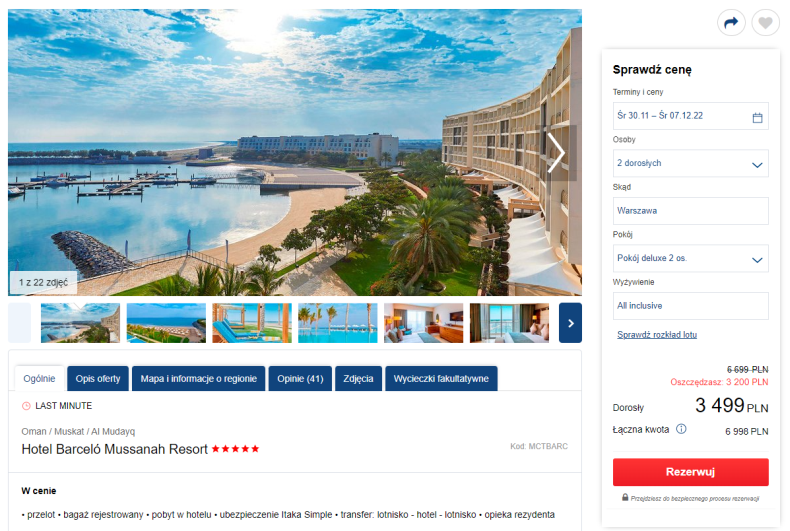Image resolution: width=790 pixels, height=531 pixels.
Task: Select the Wycieczki fakultatywne tab
Action: (x=441, y=378)
